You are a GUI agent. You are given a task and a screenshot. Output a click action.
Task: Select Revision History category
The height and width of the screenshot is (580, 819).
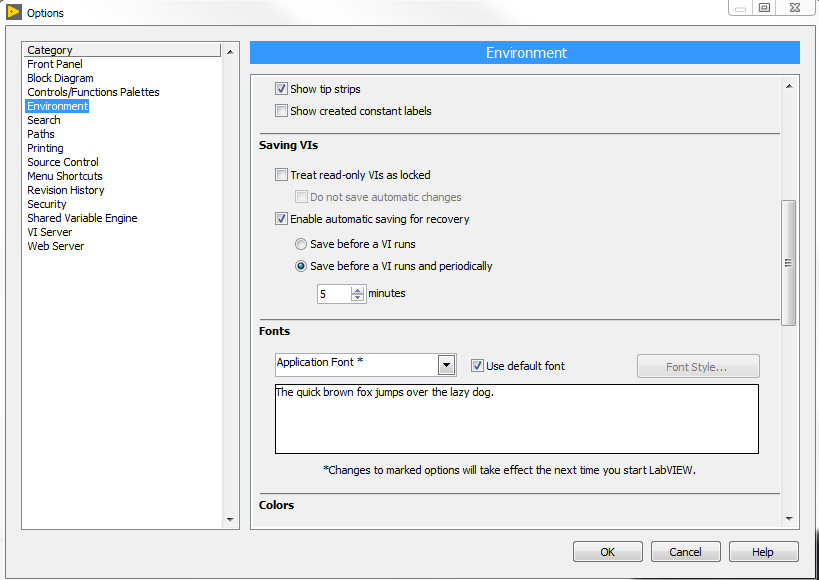point(66,190)
